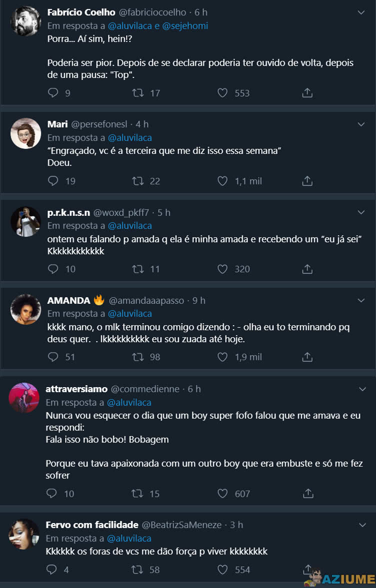Open options menu on Fabrício's tweet

361,11
